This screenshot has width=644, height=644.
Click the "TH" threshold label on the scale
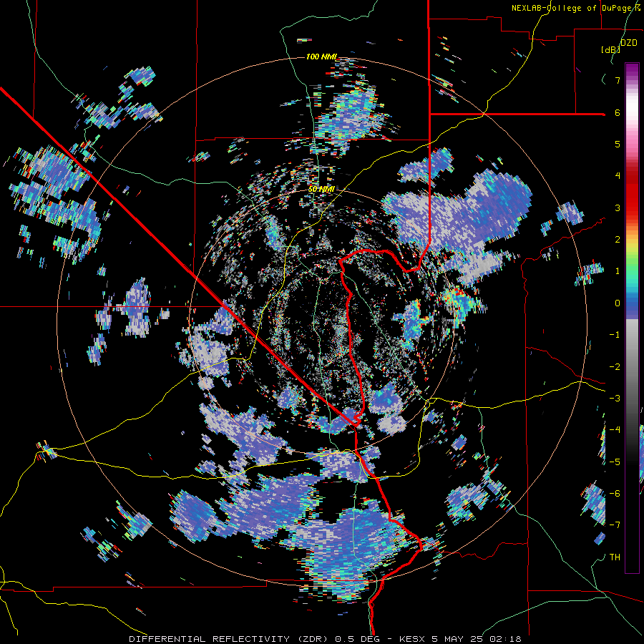coord(615,557)
